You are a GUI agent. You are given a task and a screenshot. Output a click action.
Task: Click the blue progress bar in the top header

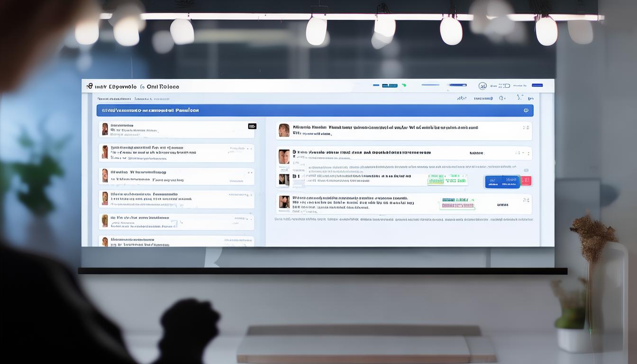coord(457,85)
